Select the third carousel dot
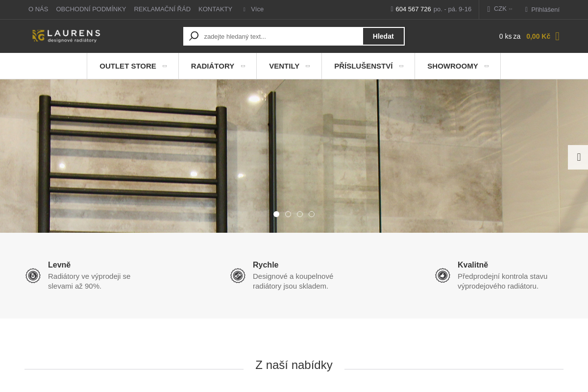The width and height of the screenshot is (588, 392). (300, 214)
